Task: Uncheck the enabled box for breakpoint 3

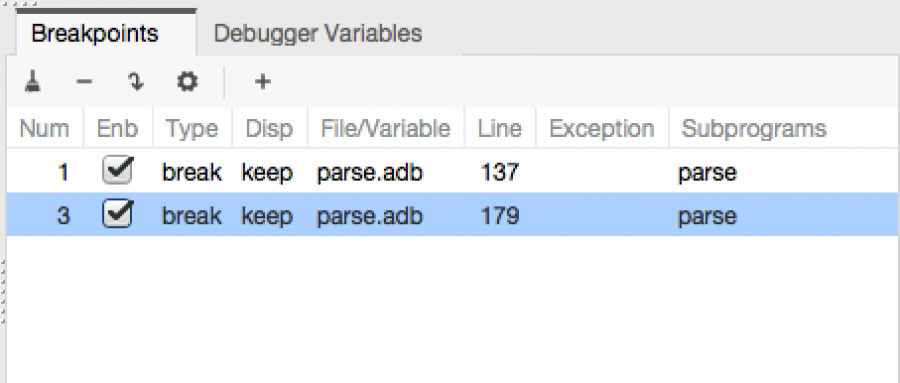Action: (x=118, y=214)
